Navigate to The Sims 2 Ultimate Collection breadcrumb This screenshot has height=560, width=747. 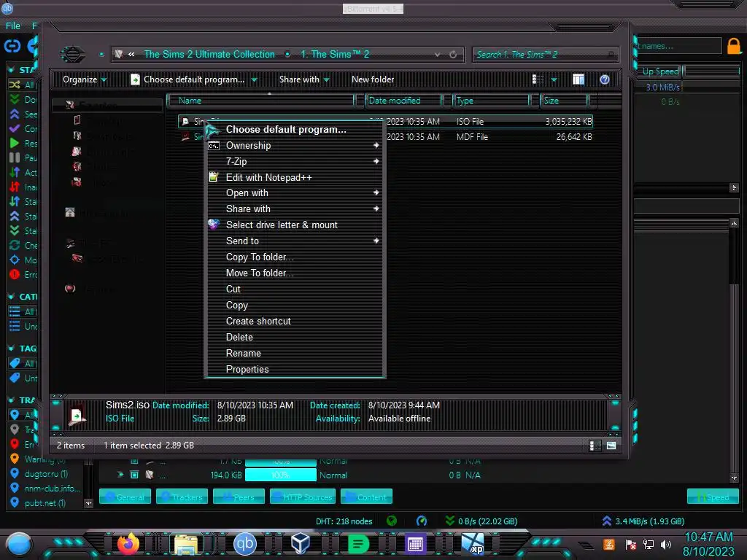coord(209,54)
